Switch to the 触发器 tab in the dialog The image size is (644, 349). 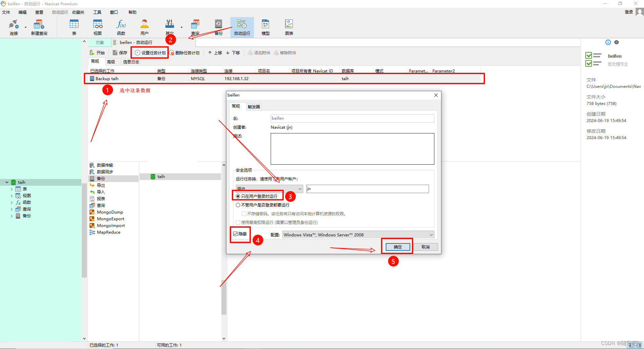[x=254, y=107]
